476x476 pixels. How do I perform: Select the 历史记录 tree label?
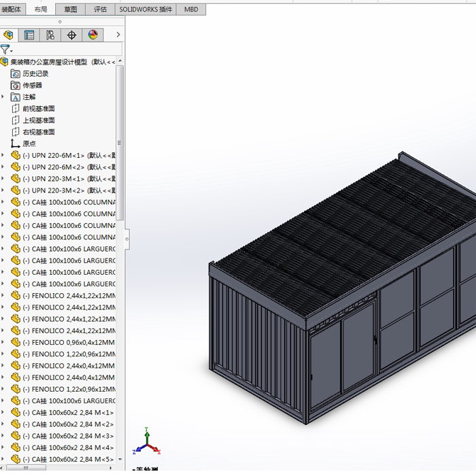[x=35, y=73]
